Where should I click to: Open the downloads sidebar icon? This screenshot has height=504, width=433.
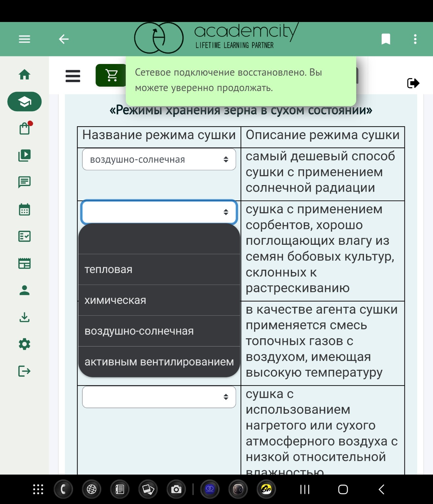pos(25,318)
